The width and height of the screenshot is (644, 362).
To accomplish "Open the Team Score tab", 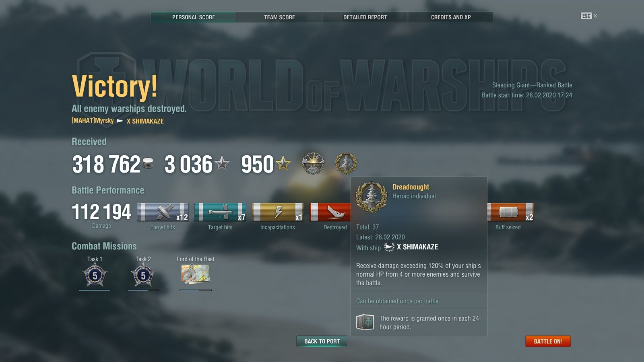I will pyautogui.click(x=279, y=17).
